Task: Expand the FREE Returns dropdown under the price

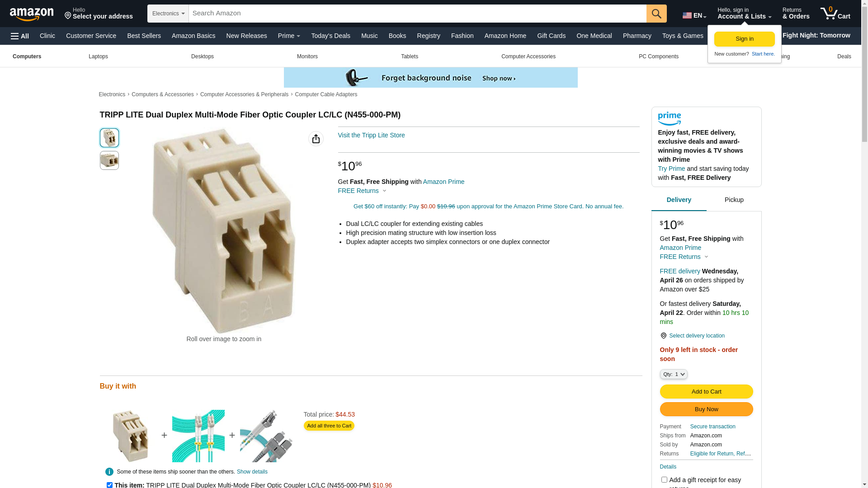Action: click(362, 191)
